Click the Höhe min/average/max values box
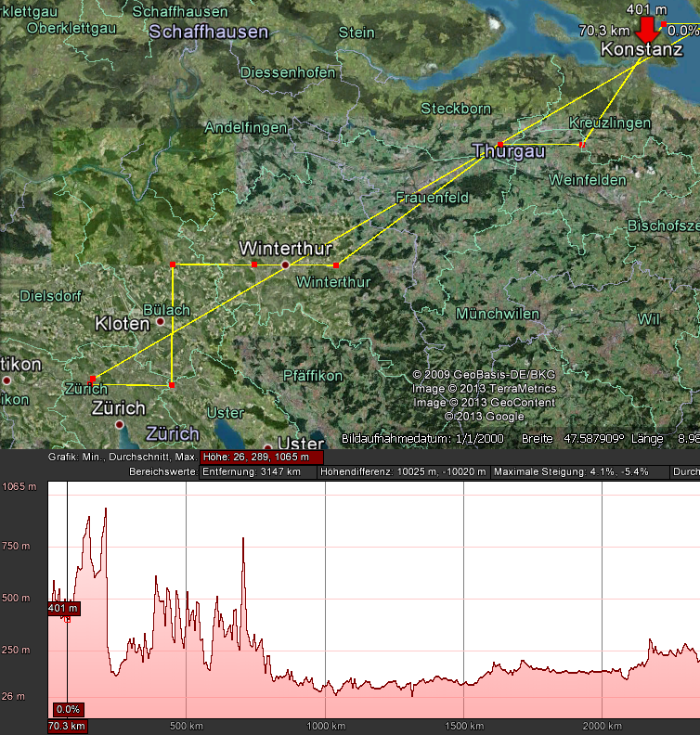 [x=262, y=457]
